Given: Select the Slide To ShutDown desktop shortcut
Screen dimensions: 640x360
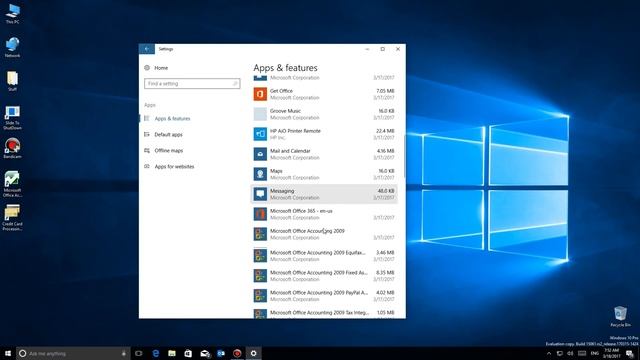Looking at the screenshot, I should coord(12,118).
